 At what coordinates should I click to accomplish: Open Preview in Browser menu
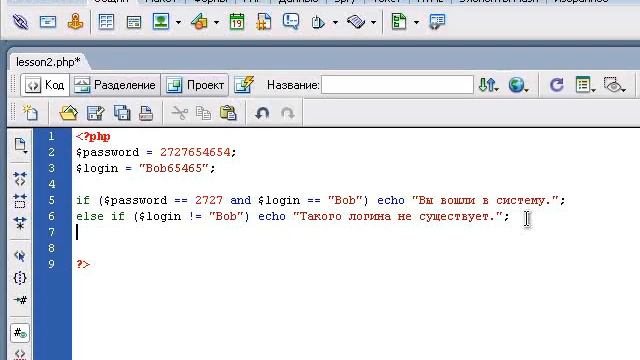[x=518, y=85]
